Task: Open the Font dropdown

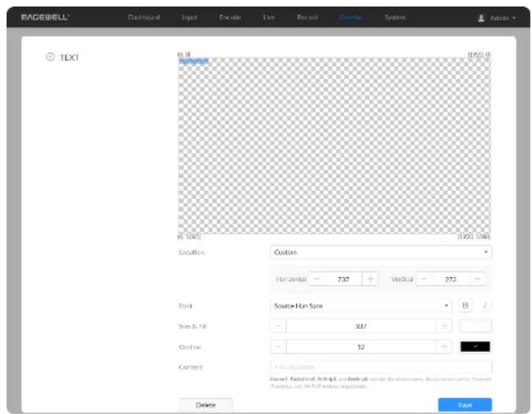Action: pyautogui.click(x=361, y=306)
